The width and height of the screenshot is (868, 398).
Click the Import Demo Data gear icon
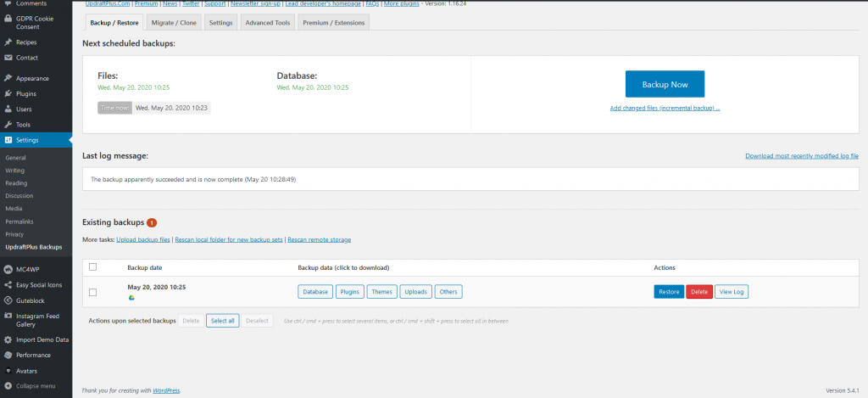pyautogui.click(x=8, y=339)
